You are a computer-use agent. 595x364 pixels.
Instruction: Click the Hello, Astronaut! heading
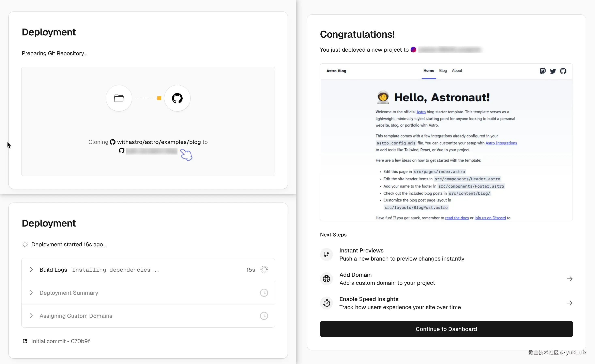click(442, 97)
